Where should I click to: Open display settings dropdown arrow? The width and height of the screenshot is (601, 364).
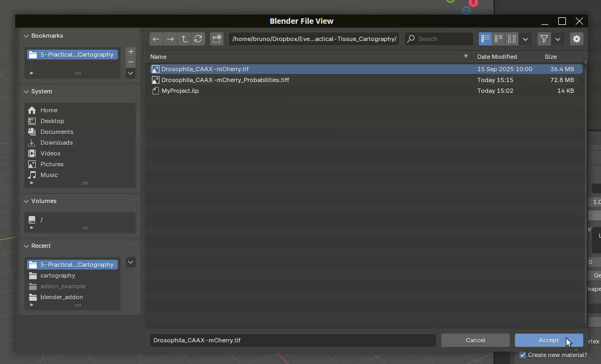[x=525, y=39]
